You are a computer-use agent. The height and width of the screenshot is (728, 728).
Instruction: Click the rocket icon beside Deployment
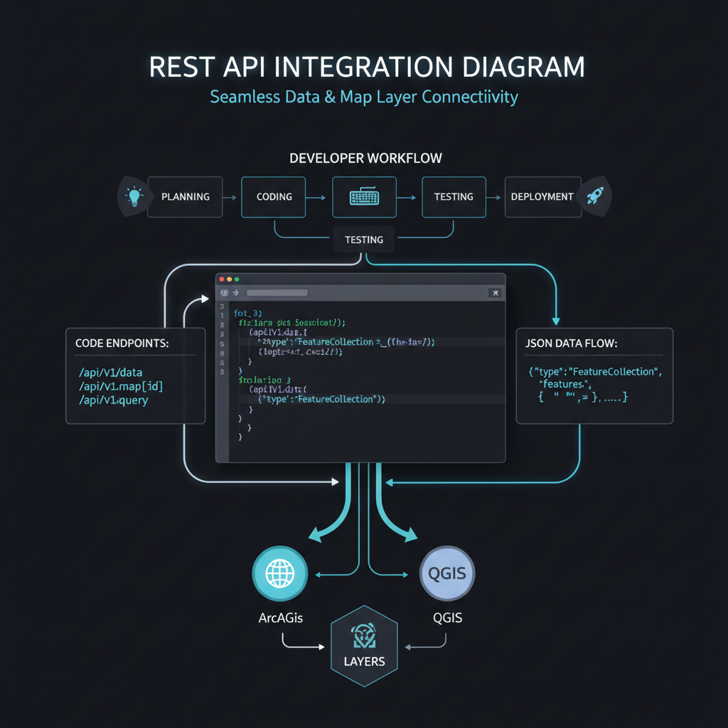595,196
